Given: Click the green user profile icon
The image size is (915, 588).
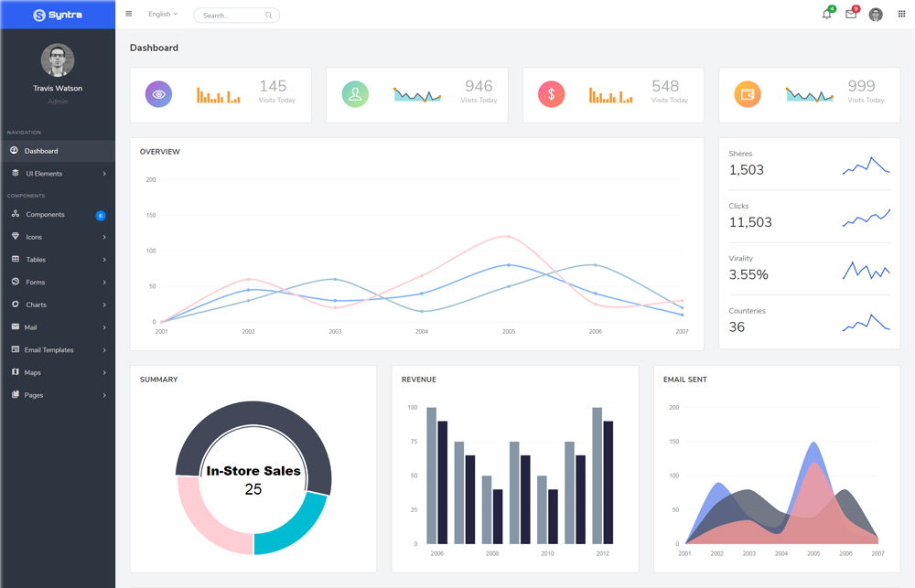Looking at the screenshot, I should [355, 94].
